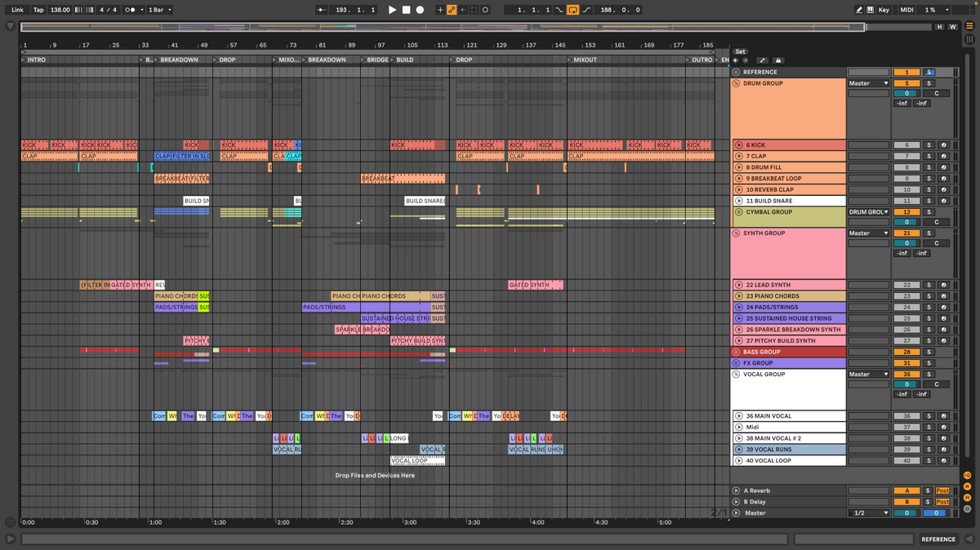
Task: Open the arrangement overview hamburger icon on the right
Action: 970,25
